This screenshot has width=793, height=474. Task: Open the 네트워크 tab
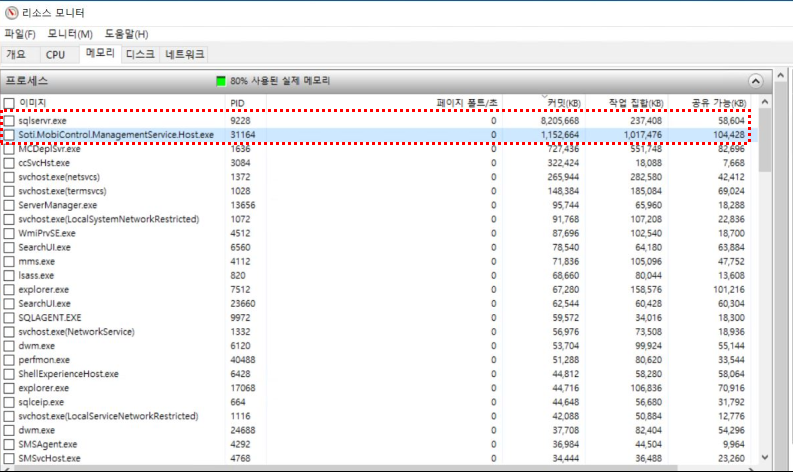click(x=185, y=54)
